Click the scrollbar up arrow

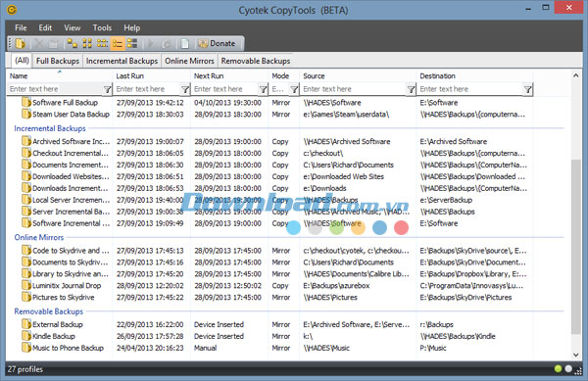coord(575,75)
